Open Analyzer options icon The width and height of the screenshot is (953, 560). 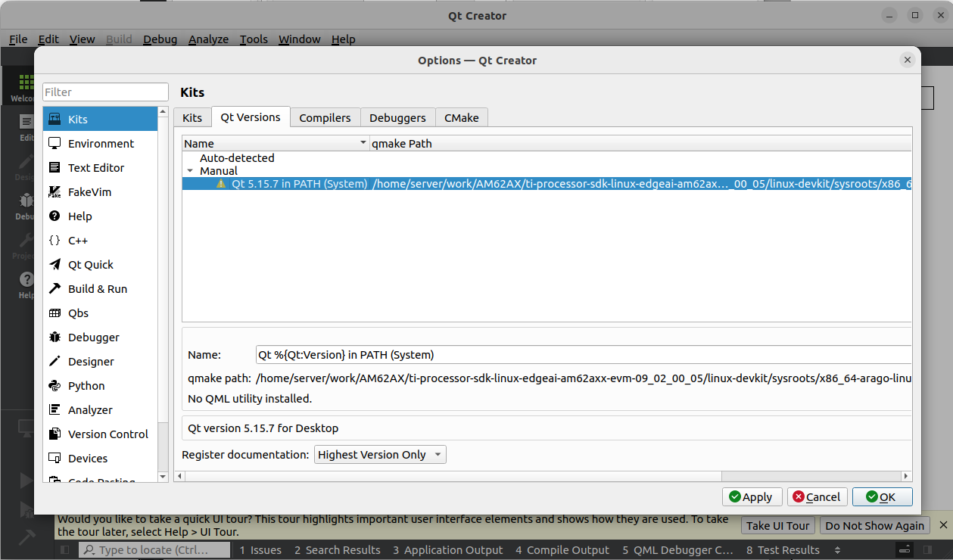pyautogui.click(x=55, y=410)
